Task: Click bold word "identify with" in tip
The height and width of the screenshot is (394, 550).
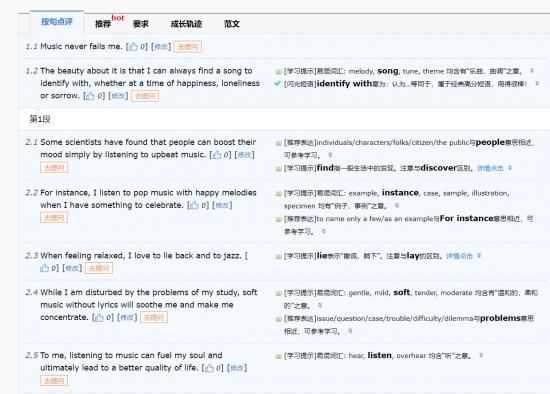Action: point(344,84)
